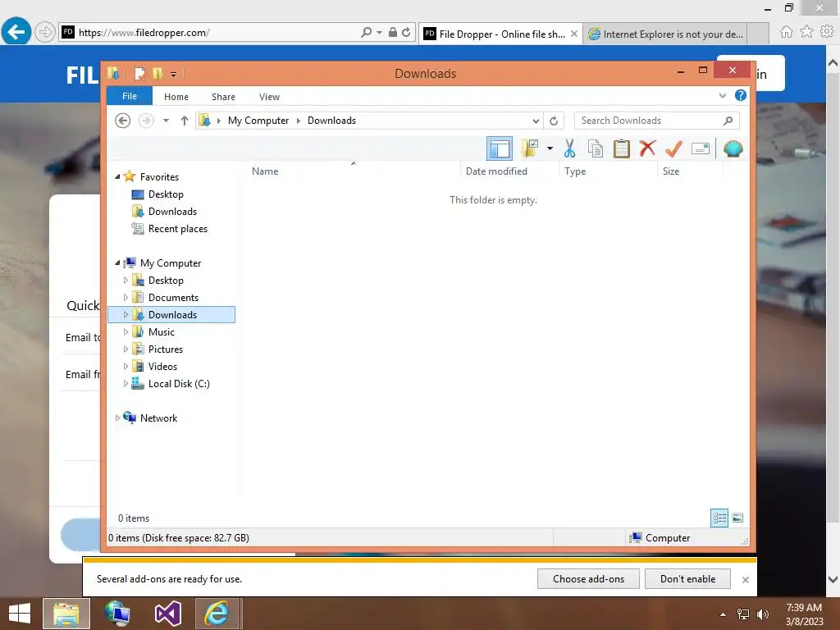Select Music folder in tree
The image size is (840, 630).
point(162,331)
